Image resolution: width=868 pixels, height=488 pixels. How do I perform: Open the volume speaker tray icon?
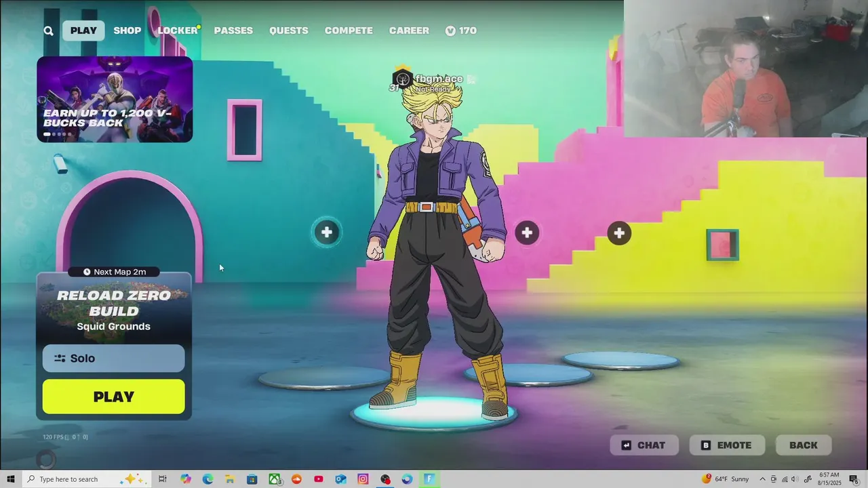794,479
